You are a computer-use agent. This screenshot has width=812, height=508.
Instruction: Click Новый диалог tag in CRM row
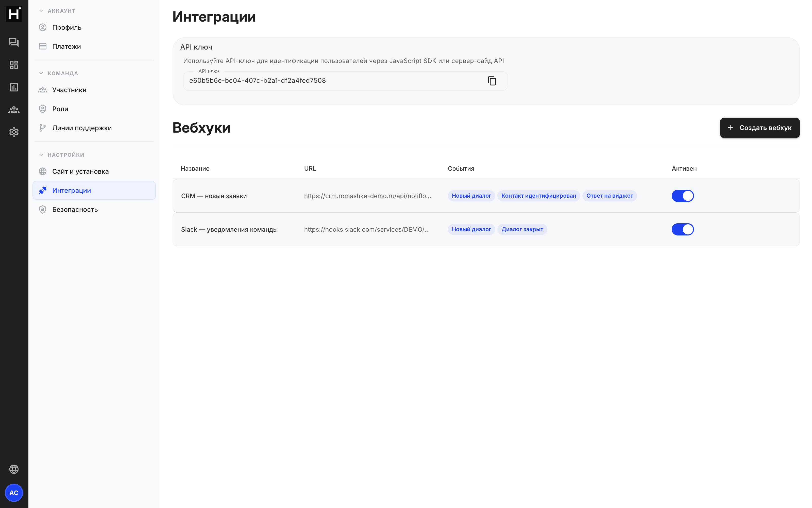[471, 196]
